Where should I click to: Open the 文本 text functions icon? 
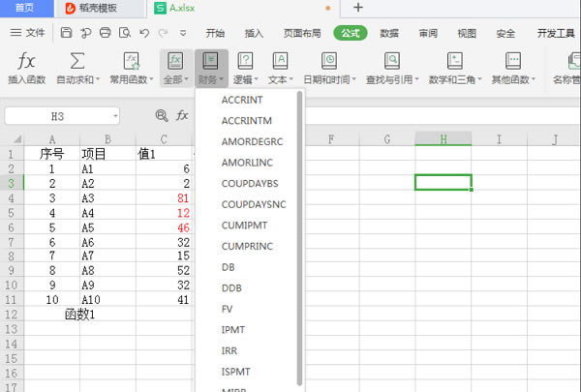(x=280, y=61)
